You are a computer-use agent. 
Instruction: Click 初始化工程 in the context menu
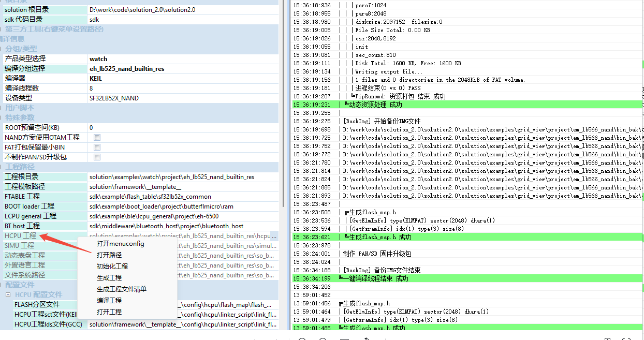coord(112,267)
